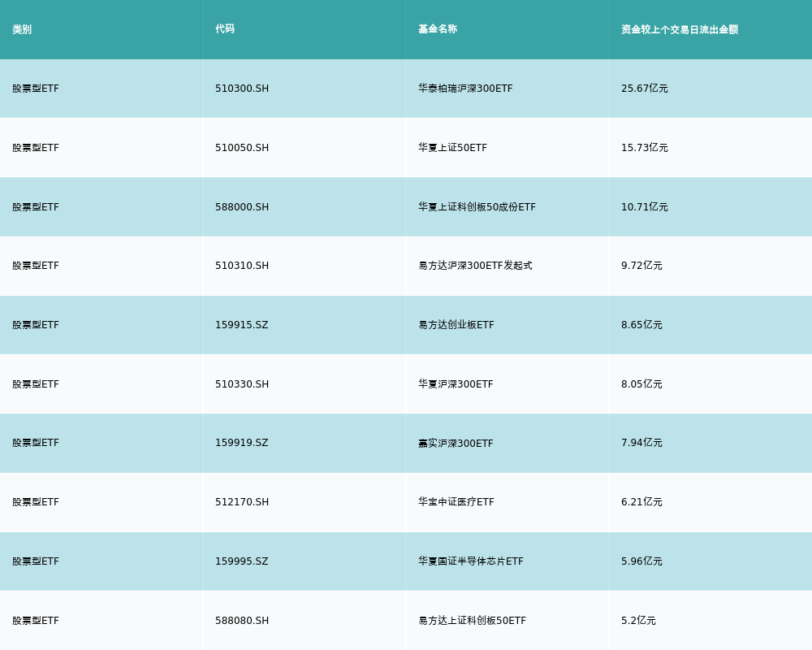812x650 pixels.
Task: Select fund name 华宝中证医疗ETF
Action: [x=456, y=502]
